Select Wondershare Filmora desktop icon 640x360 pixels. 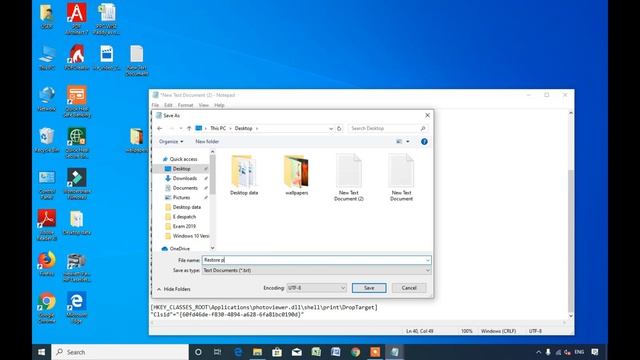[77, 184]
